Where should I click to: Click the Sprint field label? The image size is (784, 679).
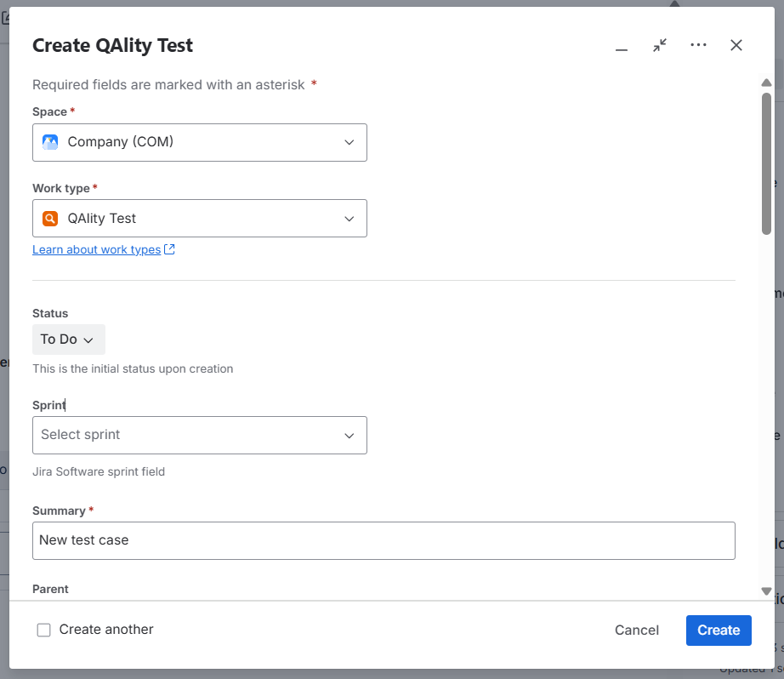49,405
